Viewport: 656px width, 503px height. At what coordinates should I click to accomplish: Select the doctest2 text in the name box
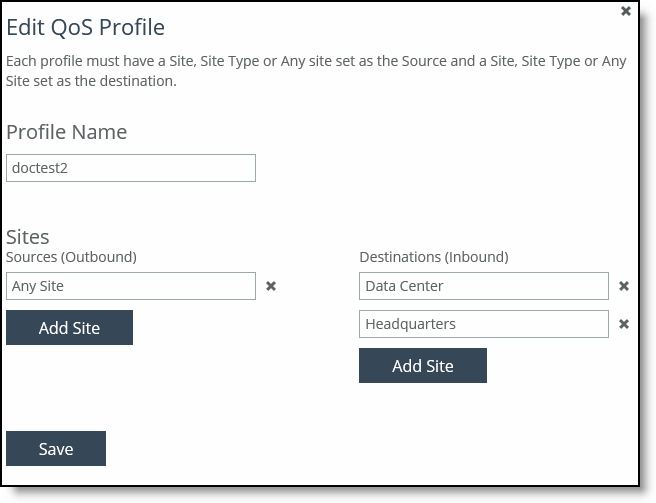[40, 168]
